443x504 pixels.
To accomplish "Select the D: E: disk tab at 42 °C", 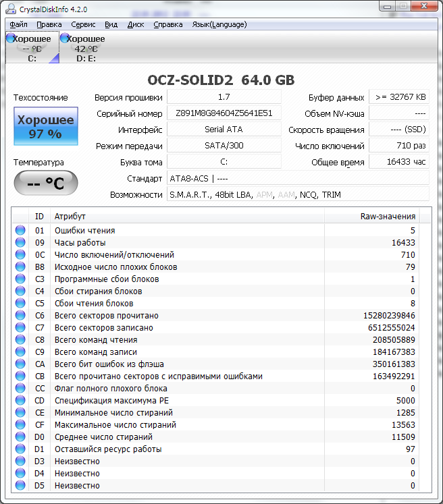I will [86, 48].
